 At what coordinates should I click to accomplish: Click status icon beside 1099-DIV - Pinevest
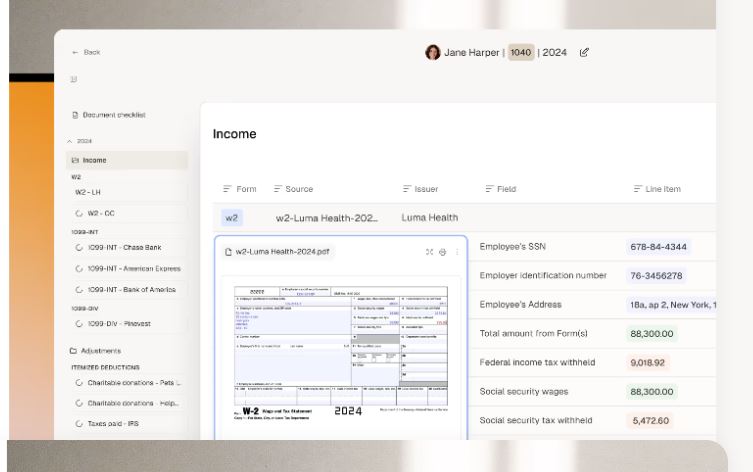pyautogui.click(x=79, y=324)
